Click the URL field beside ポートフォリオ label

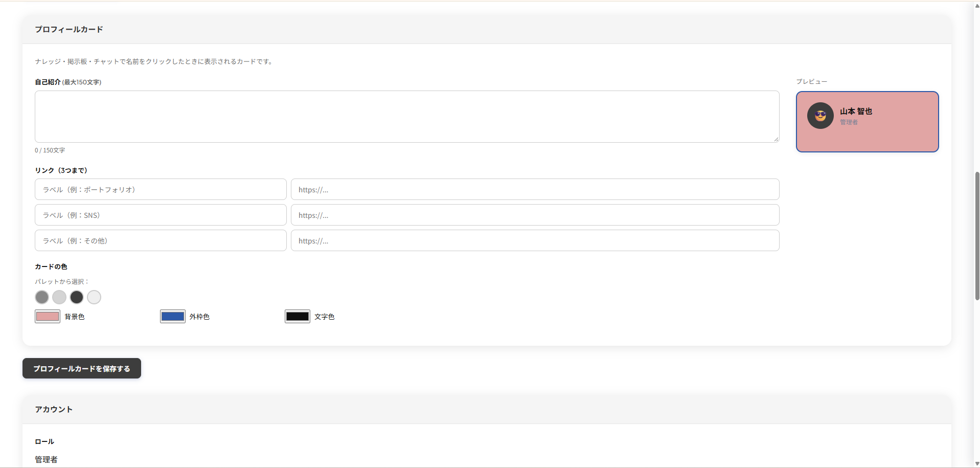(x=535, y=189)
